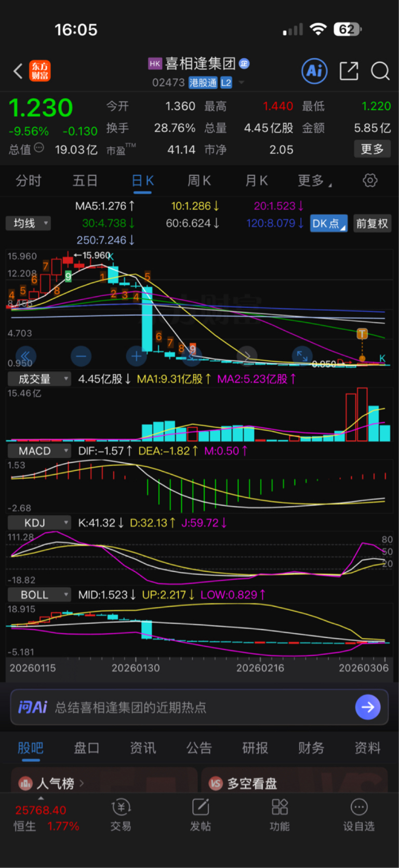
Task: Tap the back arrow icon
Action: point(18,71)
